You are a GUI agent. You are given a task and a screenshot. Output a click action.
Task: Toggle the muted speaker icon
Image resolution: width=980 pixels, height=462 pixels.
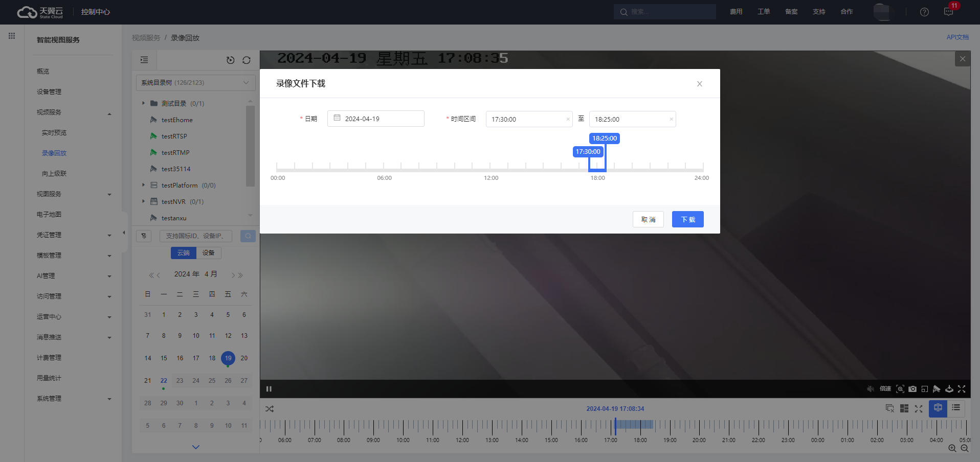point(871,389)
